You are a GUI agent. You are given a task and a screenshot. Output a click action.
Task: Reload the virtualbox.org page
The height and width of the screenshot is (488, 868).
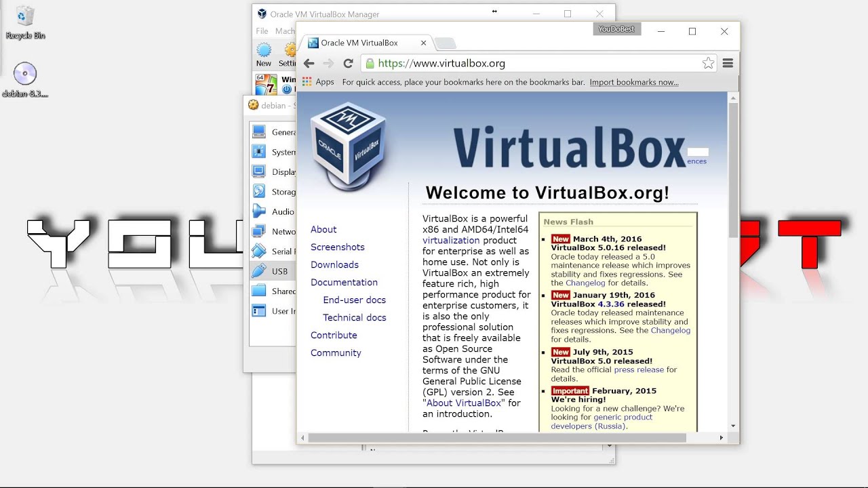(348, 63)
